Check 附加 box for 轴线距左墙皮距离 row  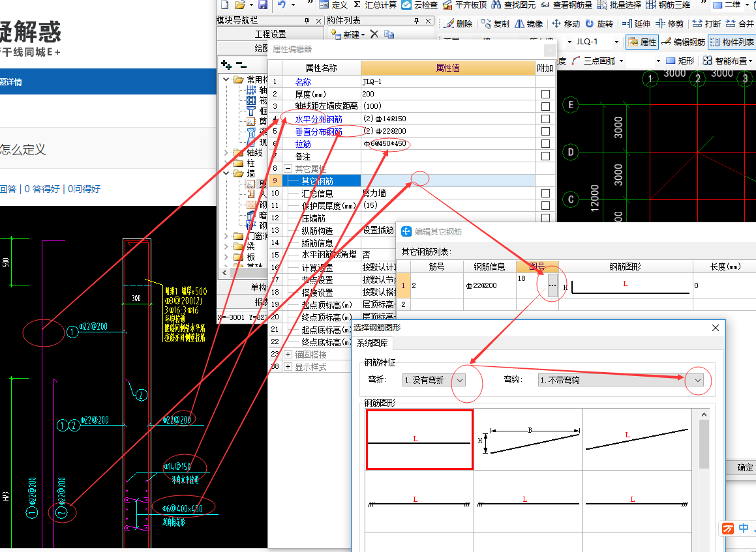tap(545, 106)
